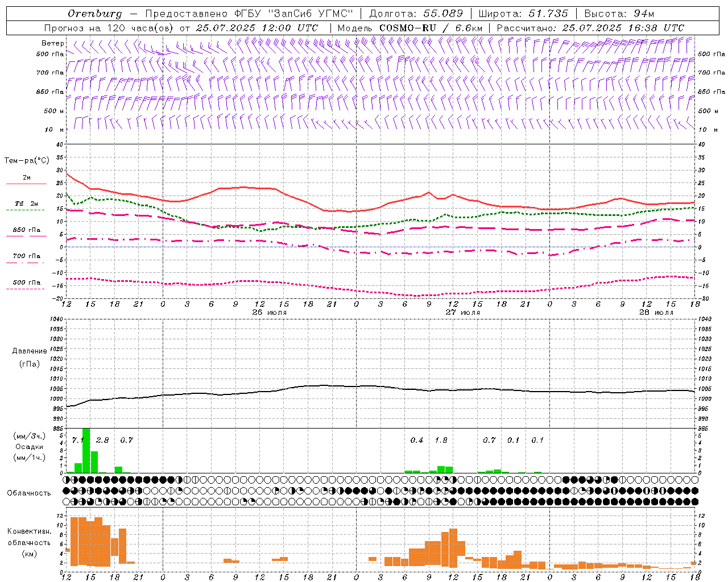The height and width of the screenshot is (582, 728).
Task: Select the 'Прогноз на 120 часа(ов)' forecast text
Action: click(109, 28)
